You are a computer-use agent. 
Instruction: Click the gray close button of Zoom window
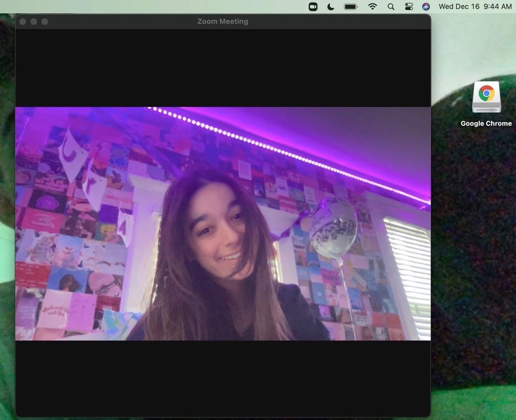click(x=23, y=21)
